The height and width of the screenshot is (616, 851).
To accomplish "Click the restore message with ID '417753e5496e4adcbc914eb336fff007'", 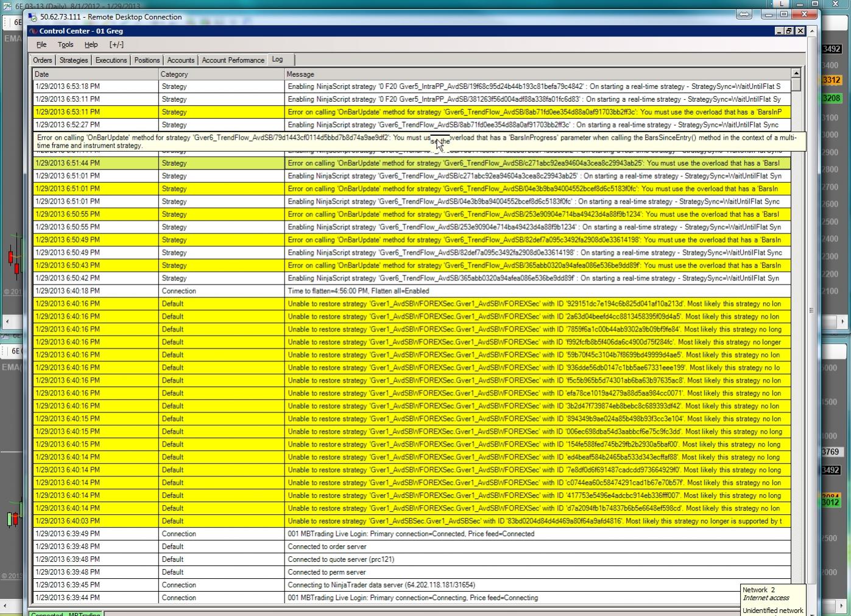I will point(538,496).
